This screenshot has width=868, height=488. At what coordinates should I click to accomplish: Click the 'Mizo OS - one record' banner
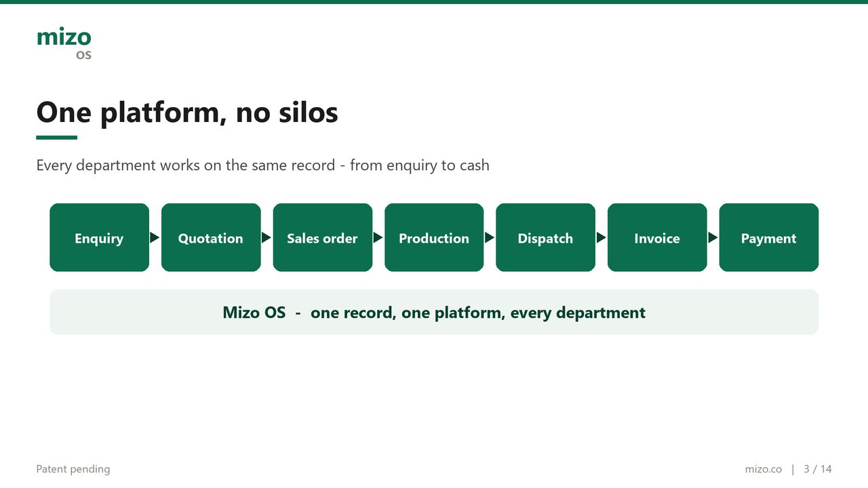pos(434,312)
